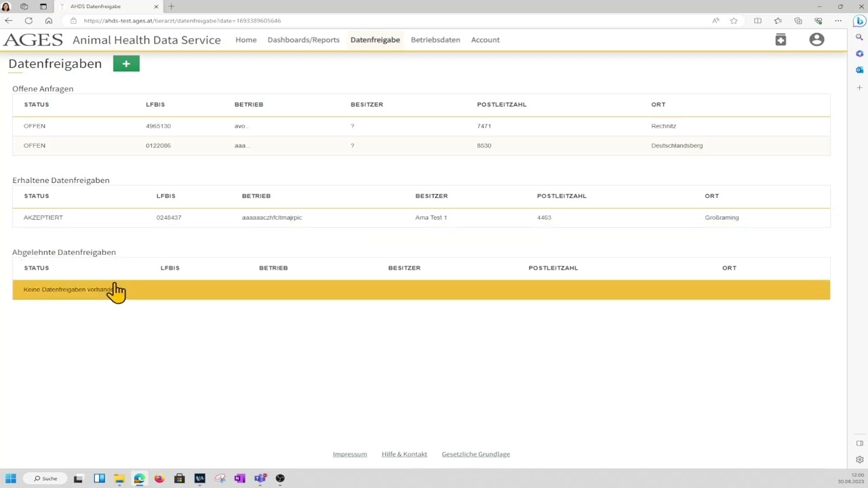Open the user account avatar icon
Viewport: 868px width, 488px height.
(x=816, y=40)
